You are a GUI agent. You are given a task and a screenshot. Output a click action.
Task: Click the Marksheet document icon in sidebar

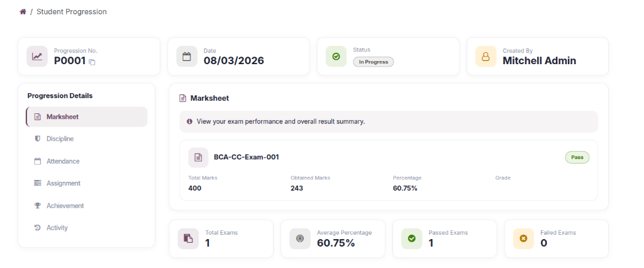pos(37,117)
